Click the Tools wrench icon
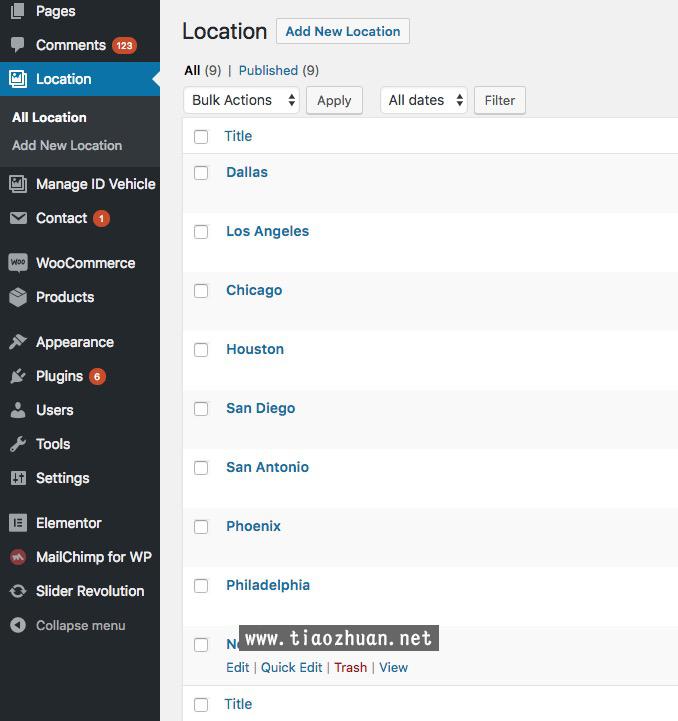The height and width of the screenshot is (721, 678). click(18, 444)
